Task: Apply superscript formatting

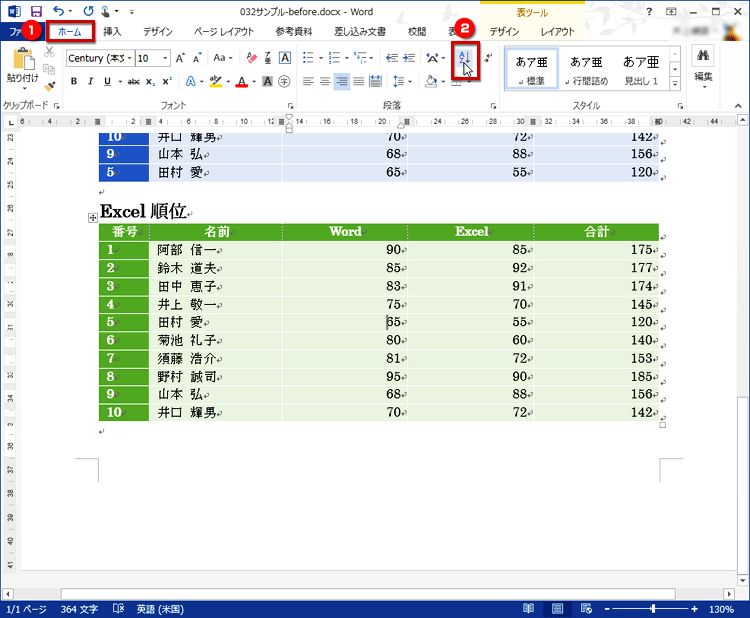Action: click(167, 81)
